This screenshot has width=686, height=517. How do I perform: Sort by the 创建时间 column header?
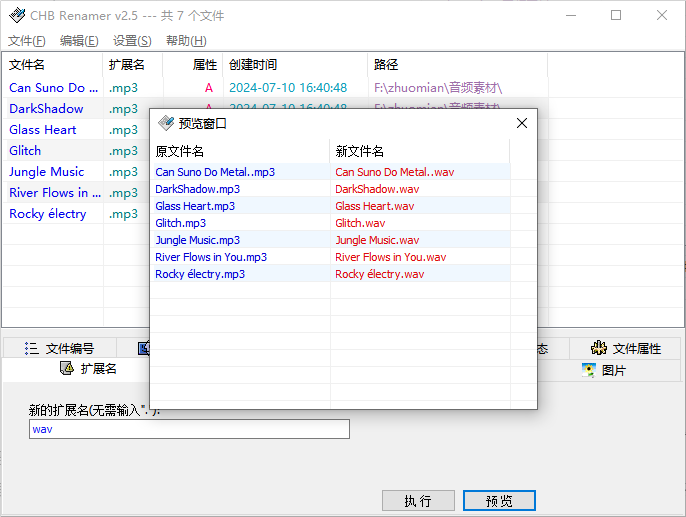point(295,65)
